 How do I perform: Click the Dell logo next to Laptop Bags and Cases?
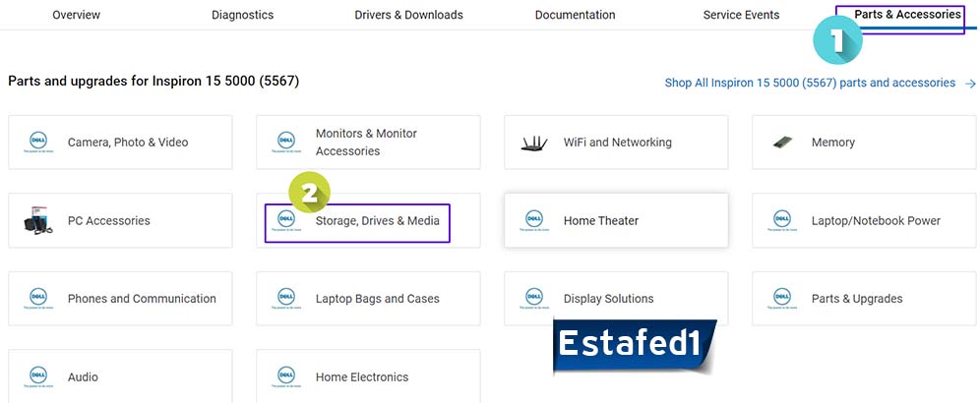tap(286, 299)
